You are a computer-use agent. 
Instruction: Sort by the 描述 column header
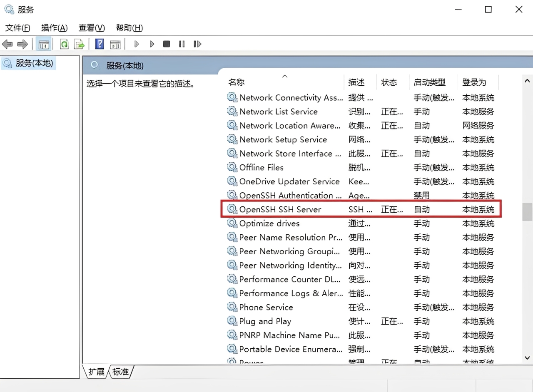(361, 82)
